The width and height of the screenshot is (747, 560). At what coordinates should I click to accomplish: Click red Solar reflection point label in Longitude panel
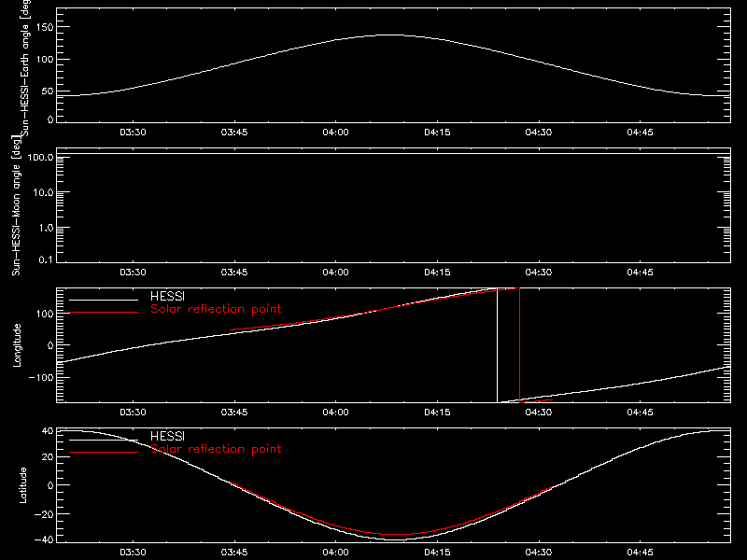tap(216, 309)
